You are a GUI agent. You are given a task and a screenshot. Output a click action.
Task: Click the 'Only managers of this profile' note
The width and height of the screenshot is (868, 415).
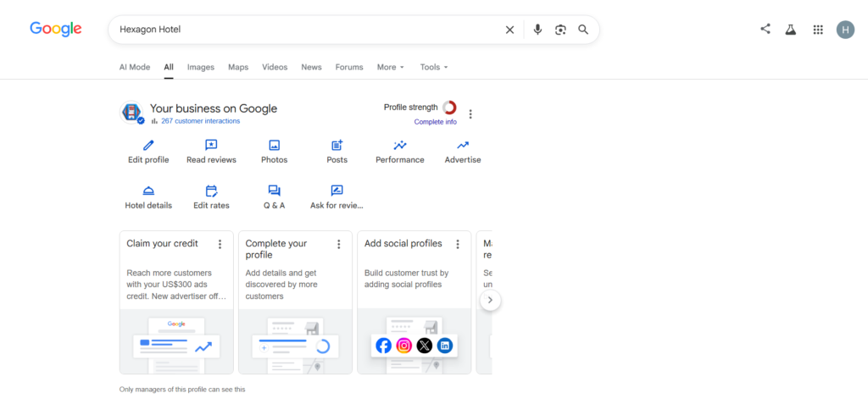pyautogui.click(x=182, y=390)
